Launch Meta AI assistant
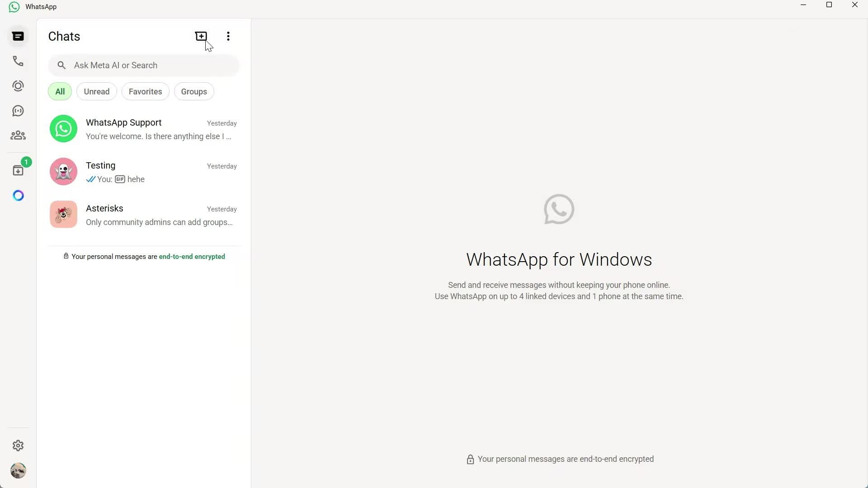The height and width of the screenshot is (488, 868). pos(18,195)
